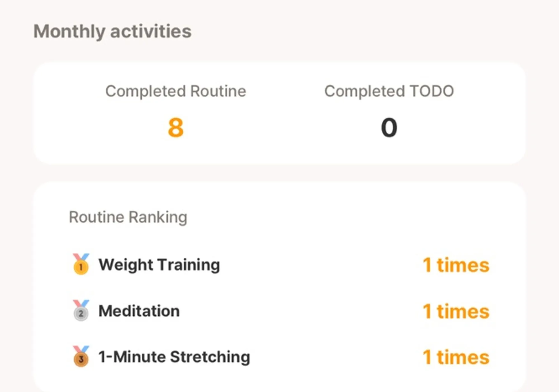The width and height of the screenshot is (559, 392).
Task: Tap the Weight Training '1 times' count
Action: [x=456, y=265]
